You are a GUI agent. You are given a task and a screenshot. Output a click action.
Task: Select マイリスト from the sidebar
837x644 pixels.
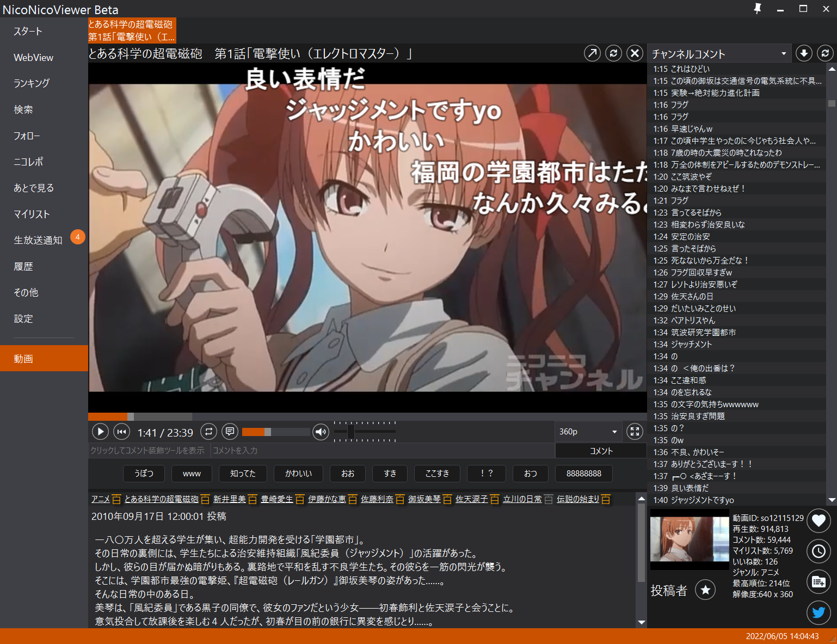click(32, 214)
